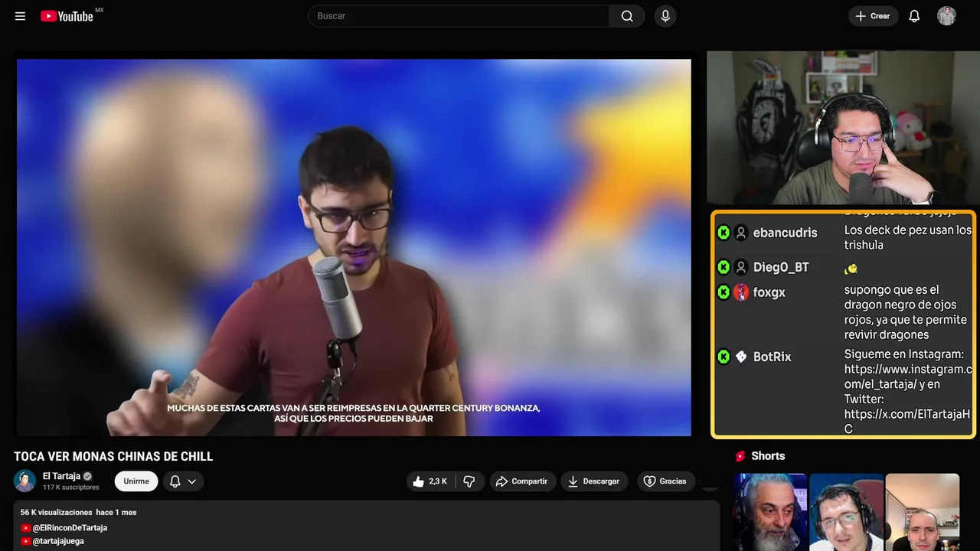Click the green Kick badge beside foxgx
980x551 pixels.
coord(724,292)
